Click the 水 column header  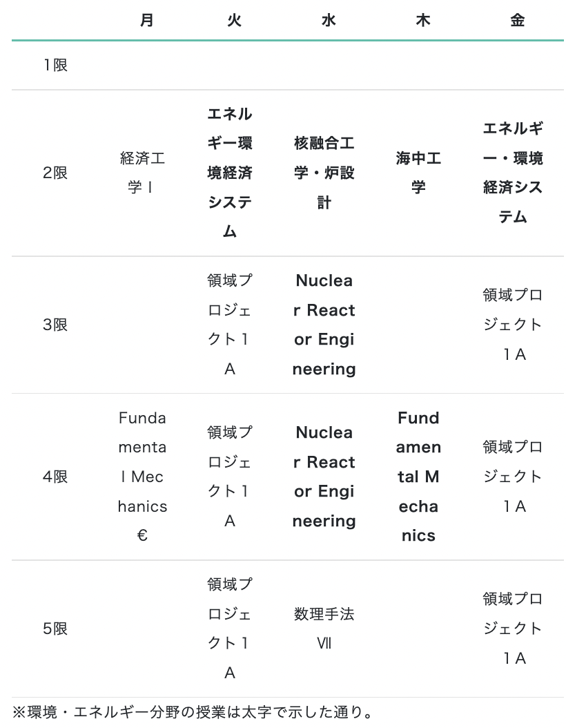click(x=329, y=20)
